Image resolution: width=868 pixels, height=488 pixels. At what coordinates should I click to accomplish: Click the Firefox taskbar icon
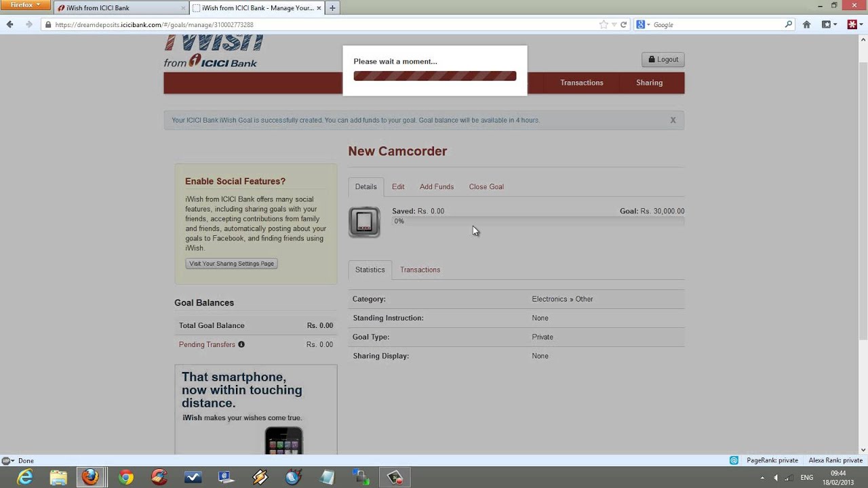90,477
